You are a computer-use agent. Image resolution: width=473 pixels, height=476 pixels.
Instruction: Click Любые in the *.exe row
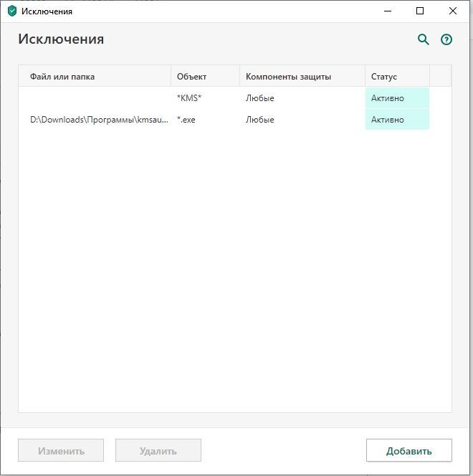point(259,120)
